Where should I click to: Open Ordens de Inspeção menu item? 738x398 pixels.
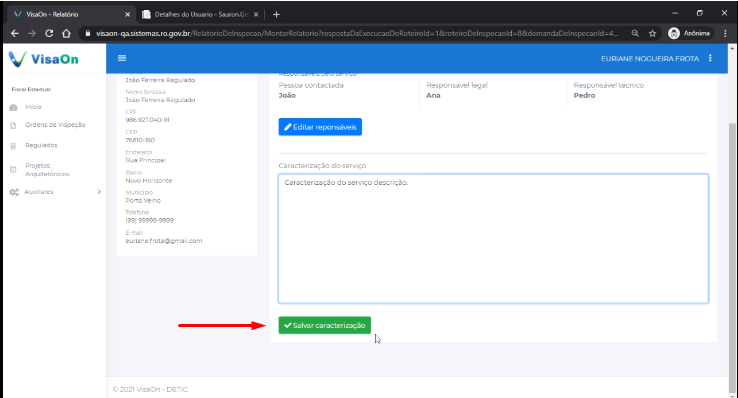pos(55,125)
